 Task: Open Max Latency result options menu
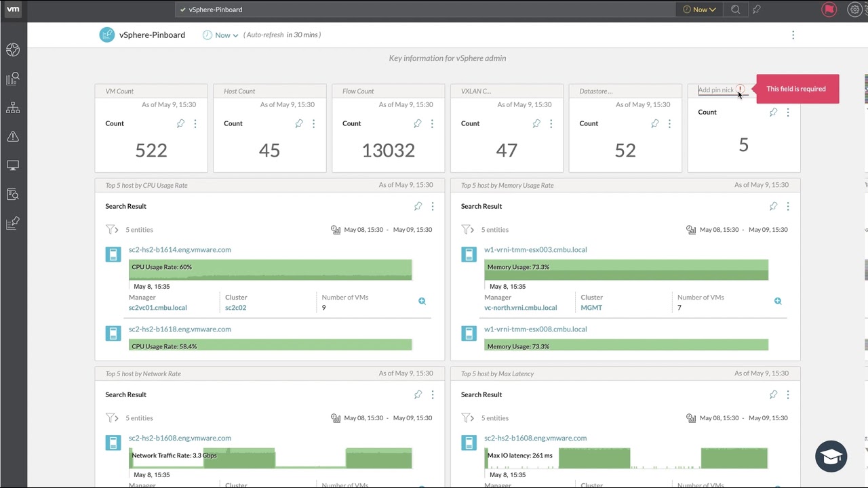[x=788, y=394]
